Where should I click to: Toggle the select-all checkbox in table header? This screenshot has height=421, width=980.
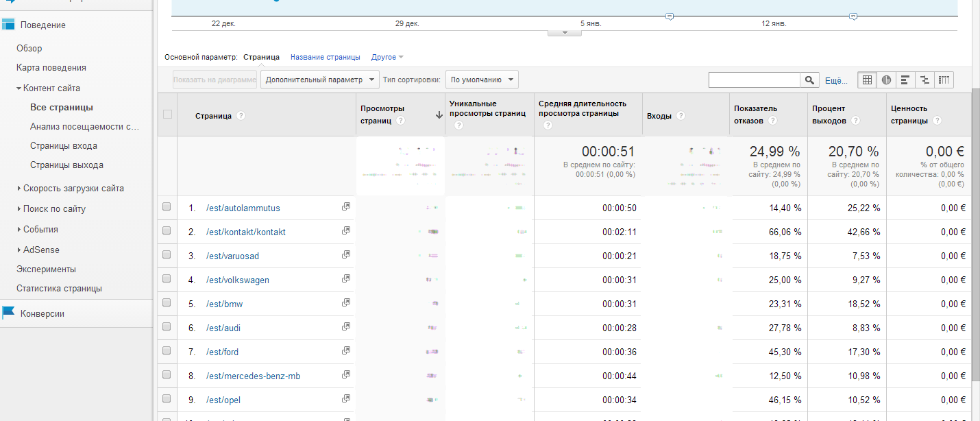coord(167,115)
